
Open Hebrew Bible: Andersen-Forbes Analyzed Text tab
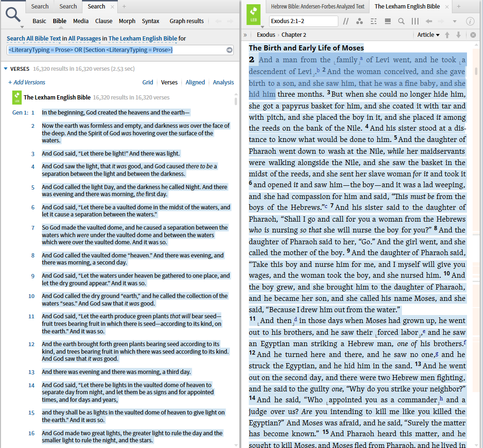coord(318,7)
